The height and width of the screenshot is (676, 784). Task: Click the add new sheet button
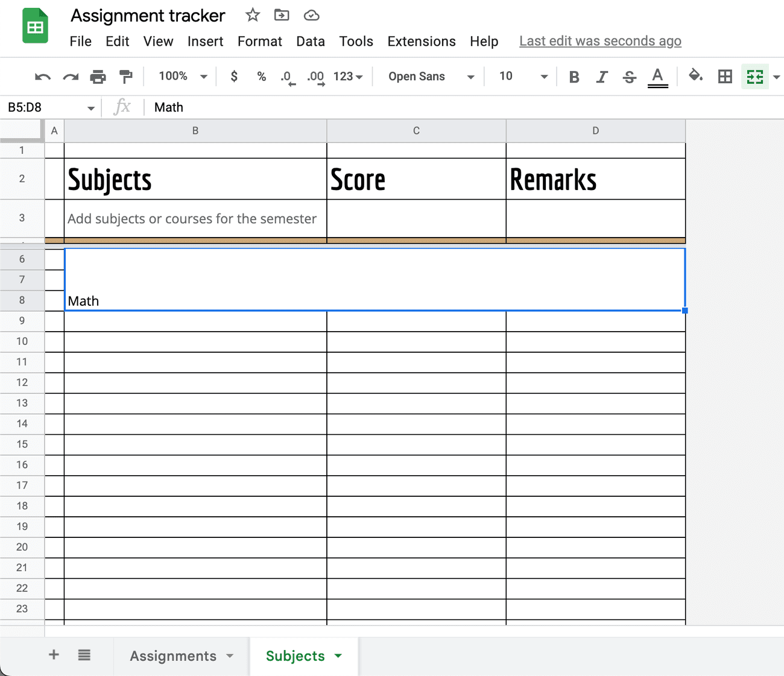54,655
